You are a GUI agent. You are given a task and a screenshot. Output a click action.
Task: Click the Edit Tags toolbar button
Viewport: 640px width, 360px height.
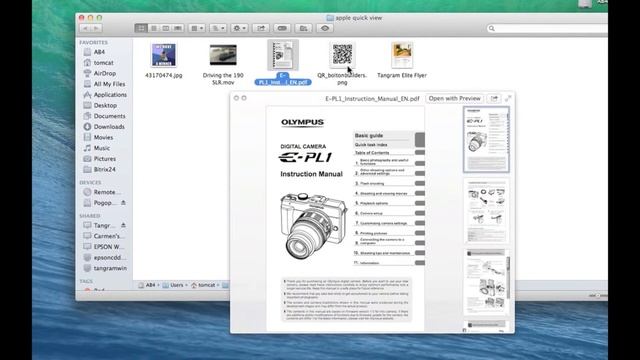pos(282,28)
